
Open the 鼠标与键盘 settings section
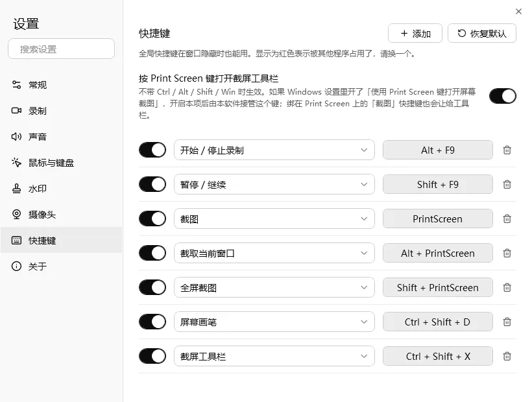click(x=61, y=163)
